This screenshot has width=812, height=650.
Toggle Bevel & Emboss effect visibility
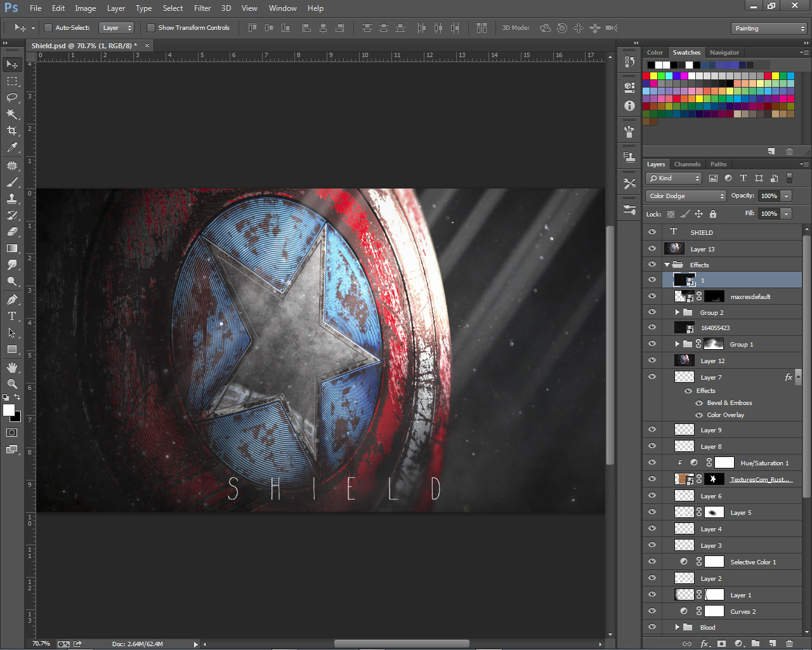click(699, 403)
